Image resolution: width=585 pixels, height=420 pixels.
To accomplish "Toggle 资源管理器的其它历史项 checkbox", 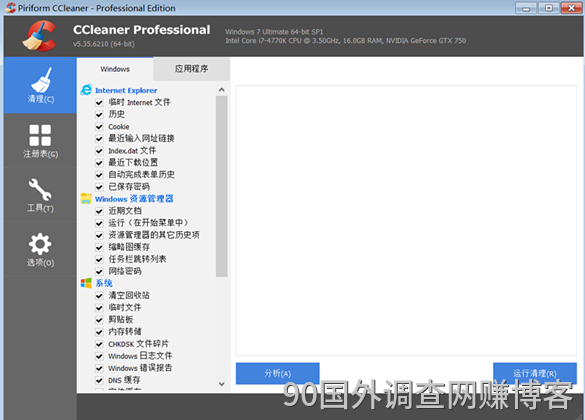I will click(99, 235).
